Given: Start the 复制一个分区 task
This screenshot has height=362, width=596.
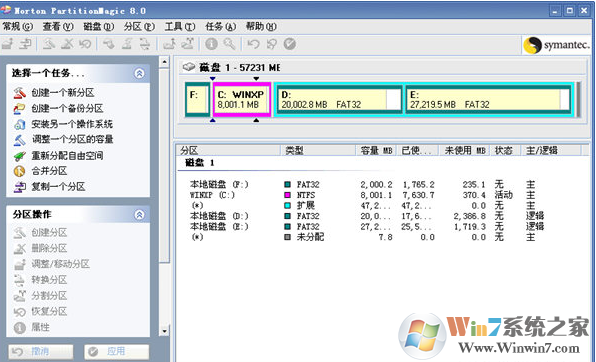Looking at the screenshot, I should pyautogui.click(x=58, y=187).
